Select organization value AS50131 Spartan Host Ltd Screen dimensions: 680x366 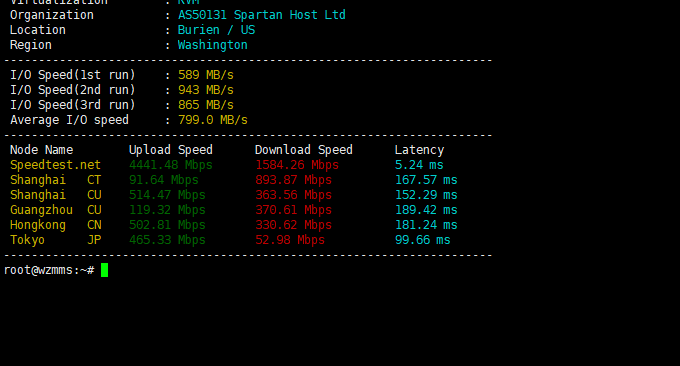coord(262,15)
